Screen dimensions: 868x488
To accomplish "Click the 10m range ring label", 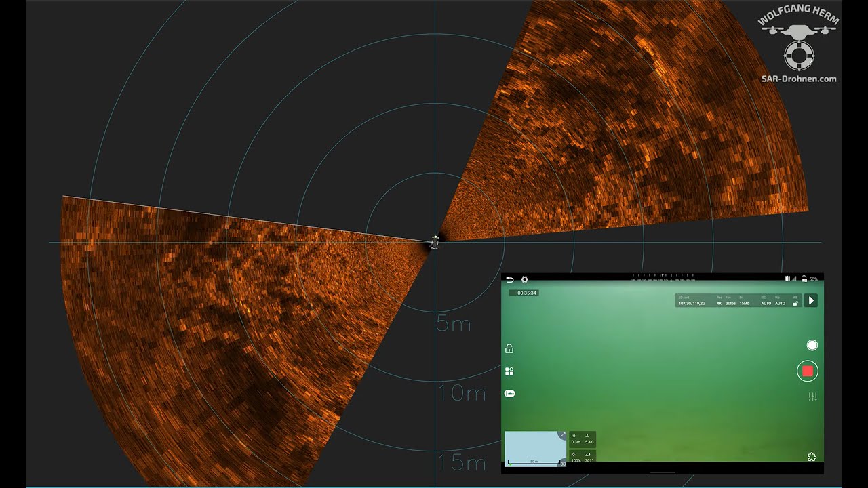I will click(x=461, y=392).
